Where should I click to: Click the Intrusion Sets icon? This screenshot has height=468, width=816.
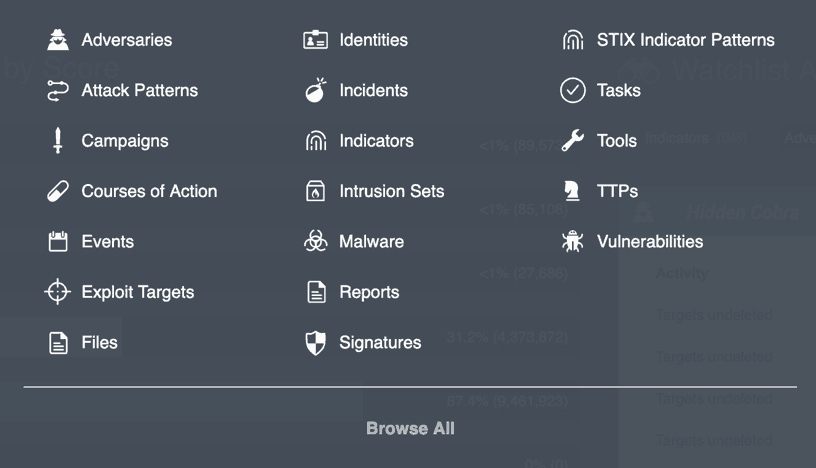pos(315,191)
